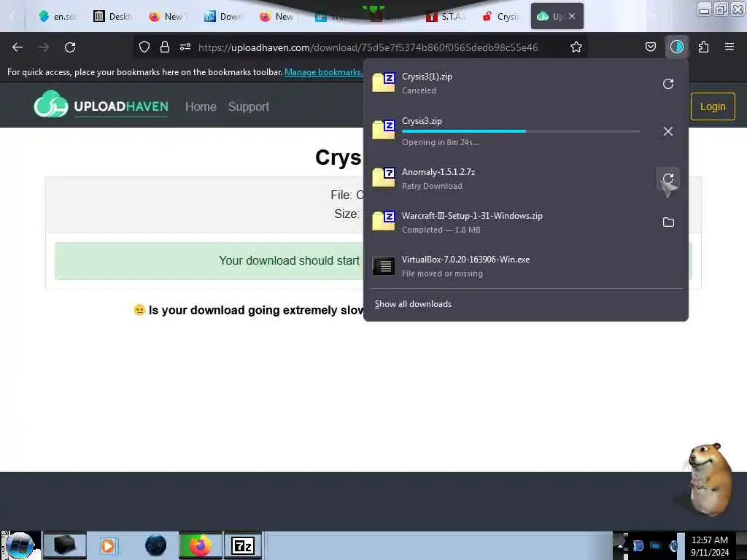Switch to the Deskt tab

click(113, 16)
